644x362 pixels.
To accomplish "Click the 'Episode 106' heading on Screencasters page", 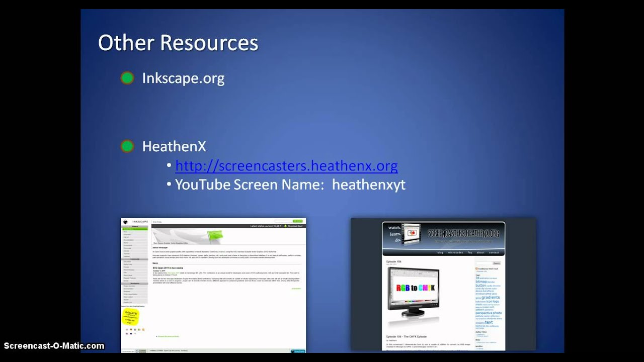I will [x=393, y=261].
